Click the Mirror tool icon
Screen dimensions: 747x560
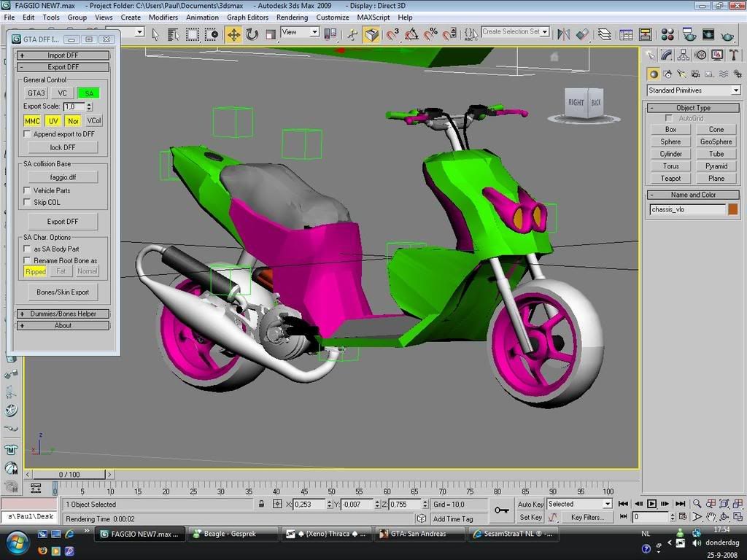(564, 34)
